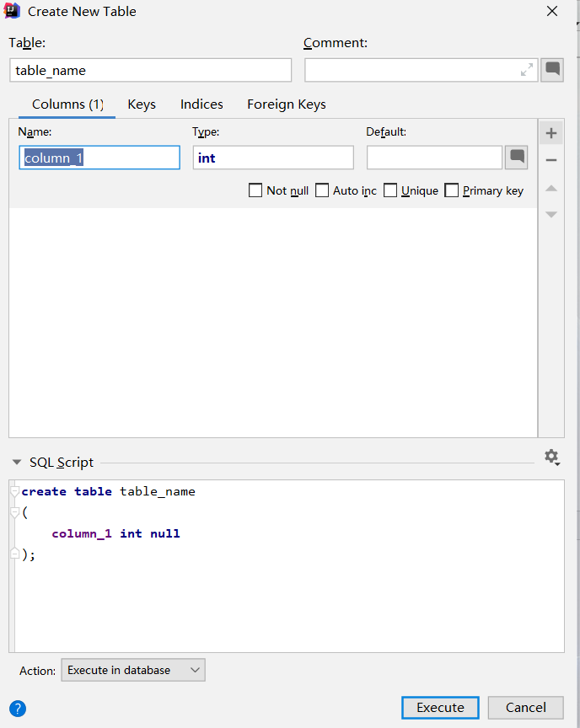Viewport: 580px width, 728px height.
Task: Open the Indices tab
Action: [x=201, y=104]
